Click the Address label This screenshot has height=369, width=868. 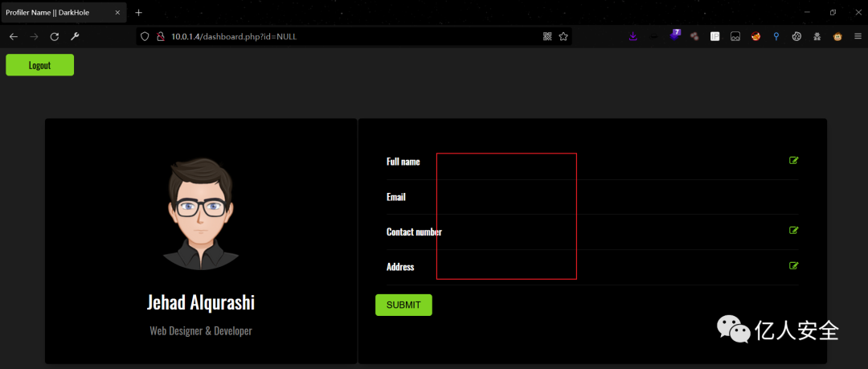[400, 267]
